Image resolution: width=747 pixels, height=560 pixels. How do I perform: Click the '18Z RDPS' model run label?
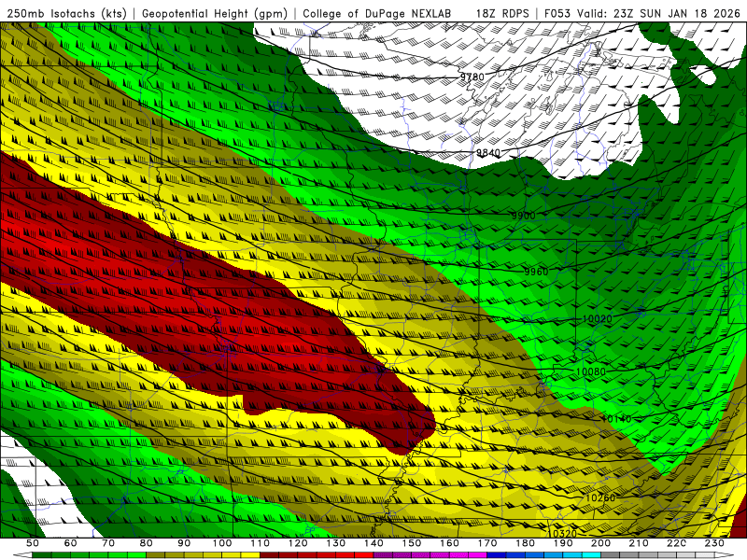pos(502,13)
